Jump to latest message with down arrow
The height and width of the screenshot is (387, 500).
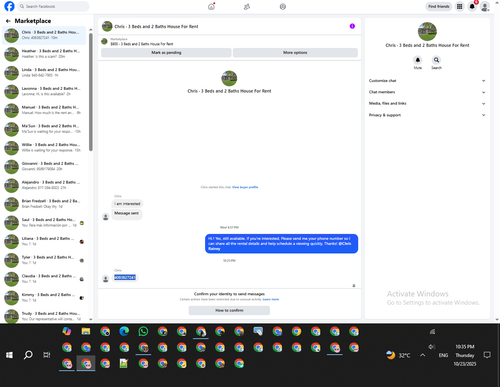[x=354, y=286]
